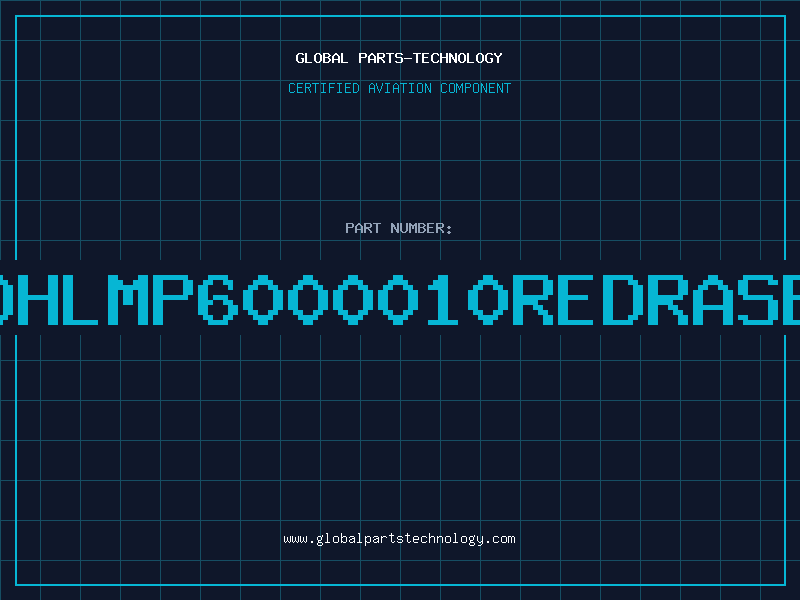This screenshot has width=800, height=600.
Task: Click the large part number code text
Action: coord(400,299)
